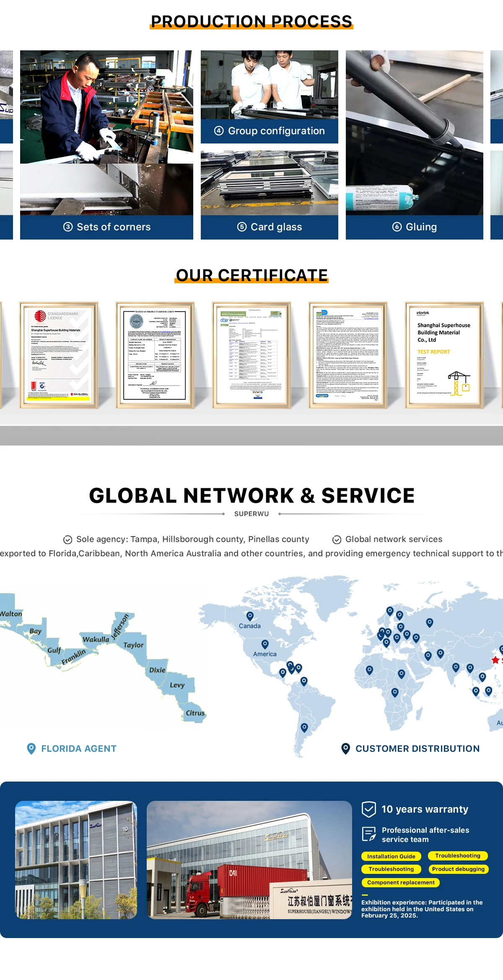Open the Notice of Product Certification certificate

(x=155, y=355)
